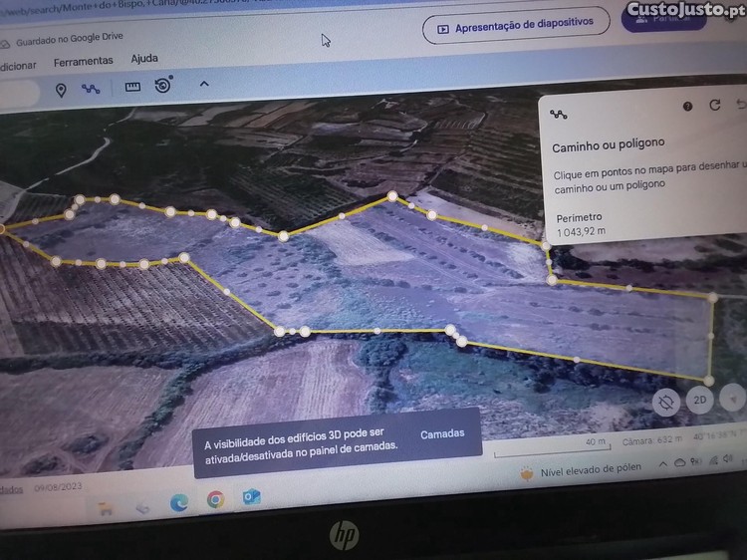Start Apresentação de diapositivos
The image size is (747, 560).
click(x=516, y=26)
